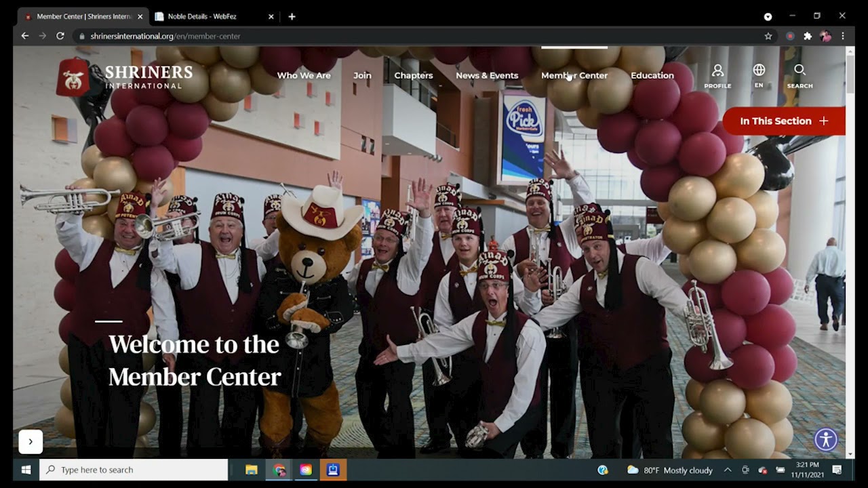Open the accessibility widget icon
868x488 pixels.
pos(826,440)
